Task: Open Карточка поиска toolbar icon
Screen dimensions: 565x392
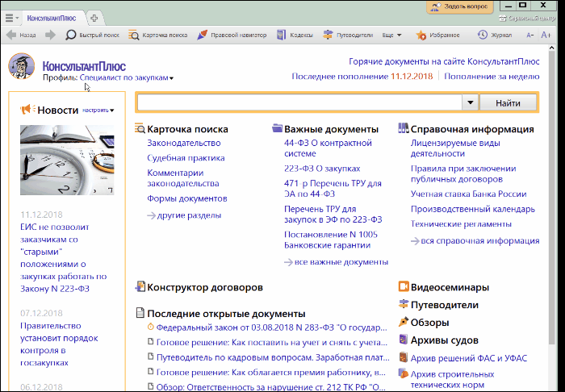Action: click(x=134, y=35)
